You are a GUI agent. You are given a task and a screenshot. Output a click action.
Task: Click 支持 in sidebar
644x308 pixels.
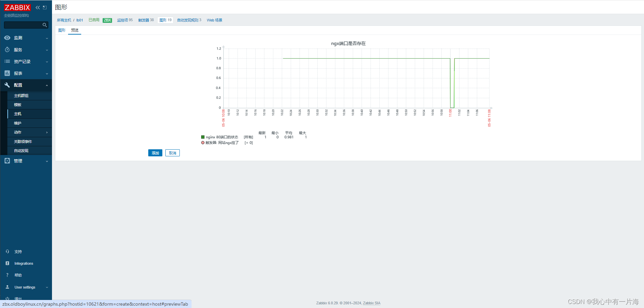18,252
